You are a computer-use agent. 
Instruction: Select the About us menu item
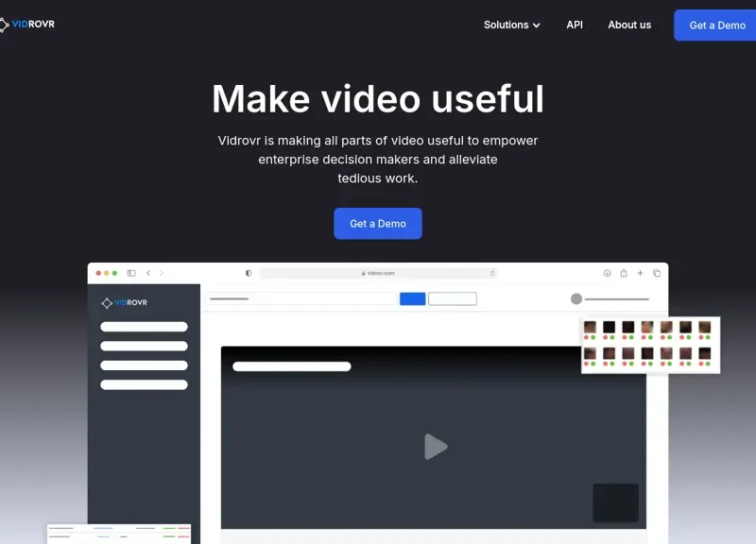(629, 25)
